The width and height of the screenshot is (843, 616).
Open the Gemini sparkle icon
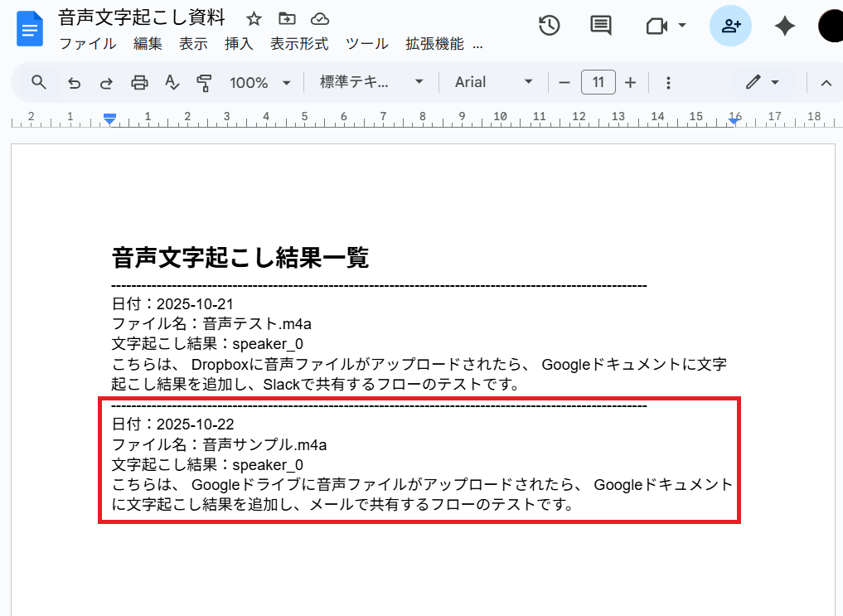click(x=784, y=26)
